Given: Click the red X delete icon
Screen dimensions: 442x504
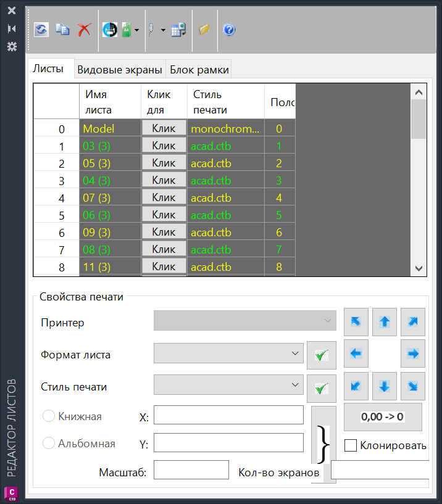Looking at the screenshot, I should point(84,30).
